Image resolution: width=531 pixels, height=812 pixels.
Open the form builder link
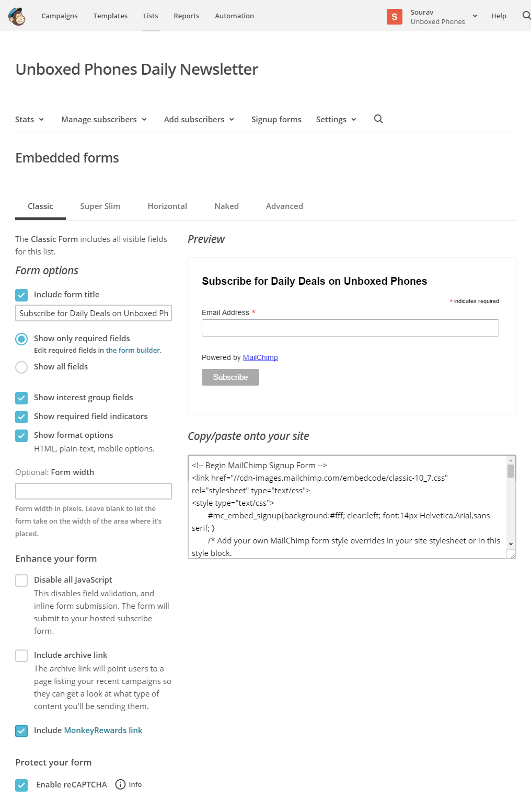[133, 350]
